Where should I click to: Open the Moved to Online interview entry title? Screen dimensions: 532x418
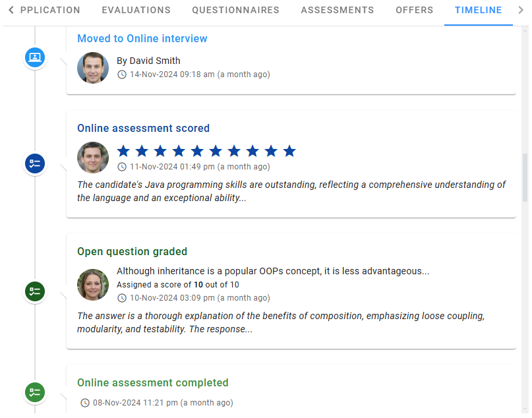142,39
